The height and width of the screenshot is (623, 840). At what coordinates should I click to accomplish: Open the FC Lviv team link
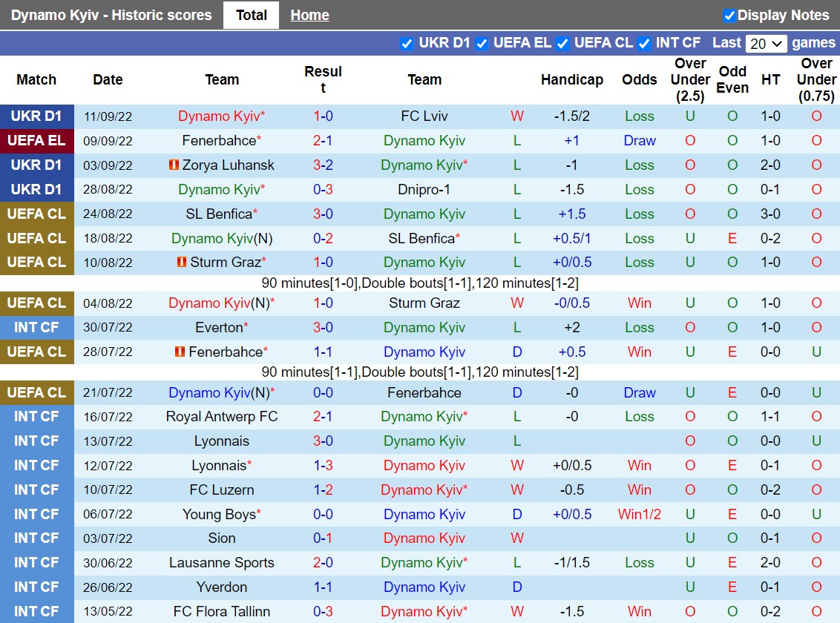pyautogui.click(x=424, y=116)
